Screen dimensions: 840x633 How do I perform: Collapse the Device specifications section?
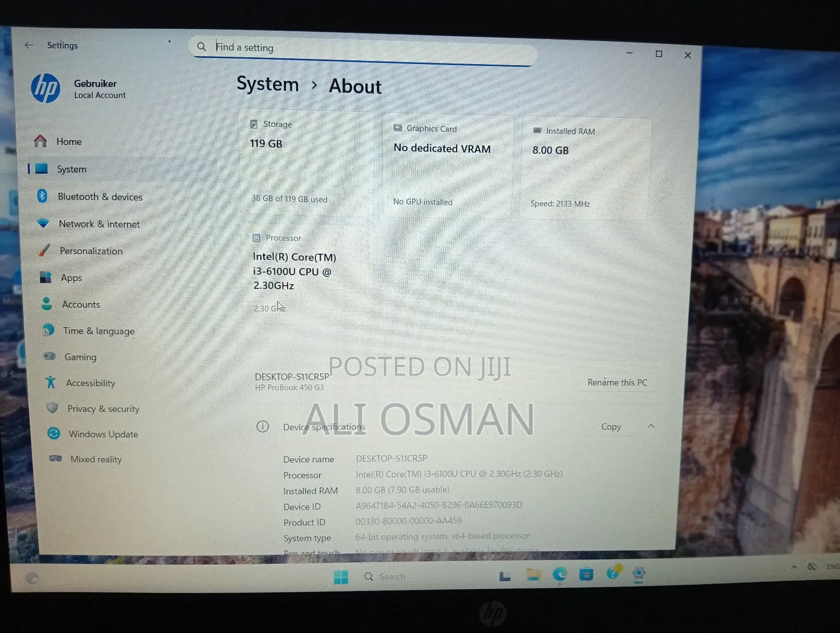click(x=651, y=426)
